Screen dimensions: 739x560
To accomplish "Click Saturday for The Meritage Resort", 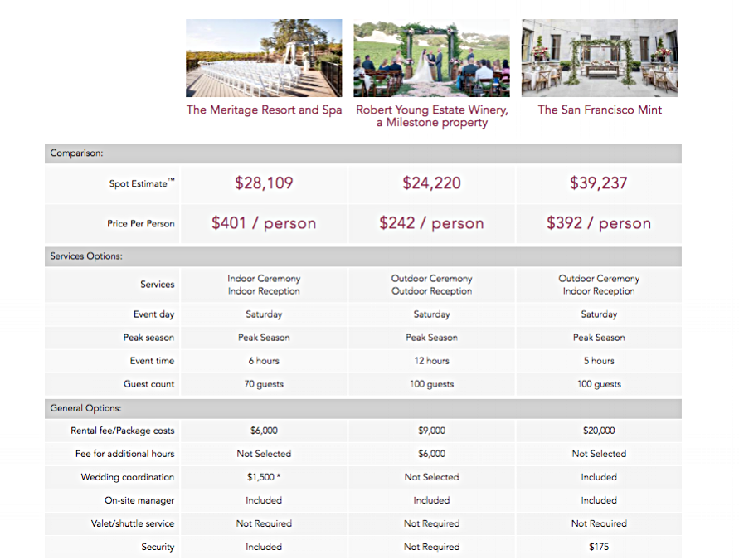I will tap(264, 314).
